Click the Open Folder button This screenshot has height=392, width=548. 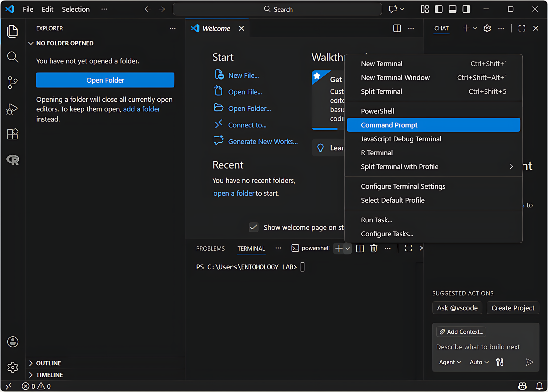point(105,80)
